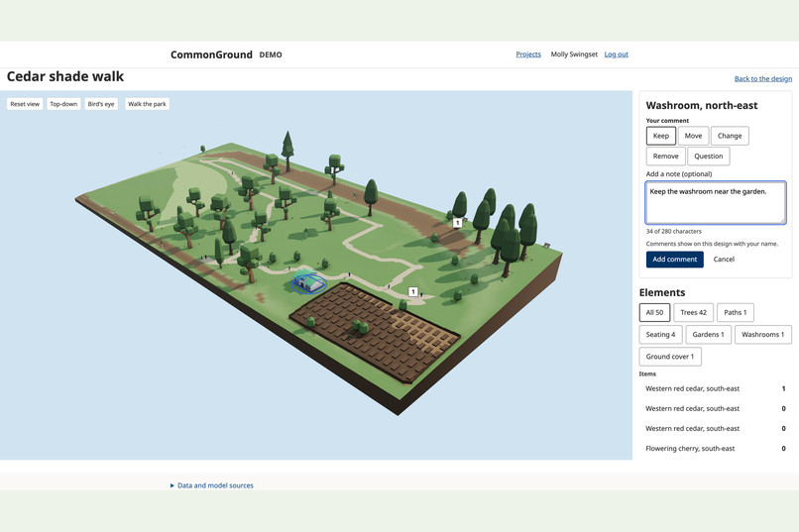Image resolution: width=799 pixels, height=532 pixels.
Task: Click the community garden plot in the 3D view
Action: pos(375,334)
